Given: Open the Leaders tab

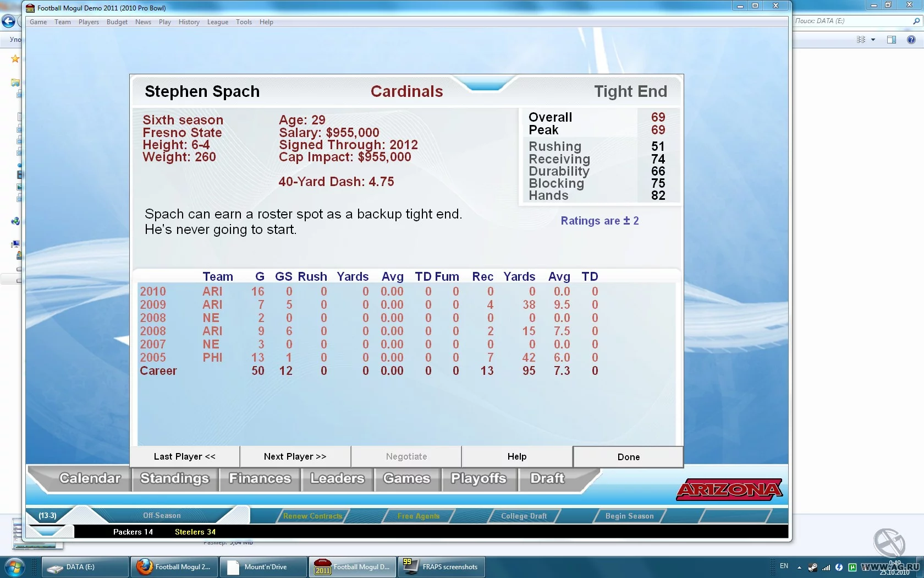Looking at the screenshot, I should click(x=337, y=478).
